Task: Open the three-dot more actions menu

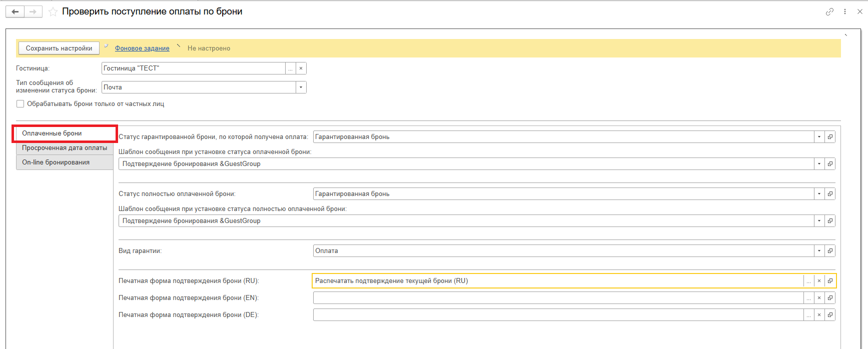Action: tap(845, 11)
